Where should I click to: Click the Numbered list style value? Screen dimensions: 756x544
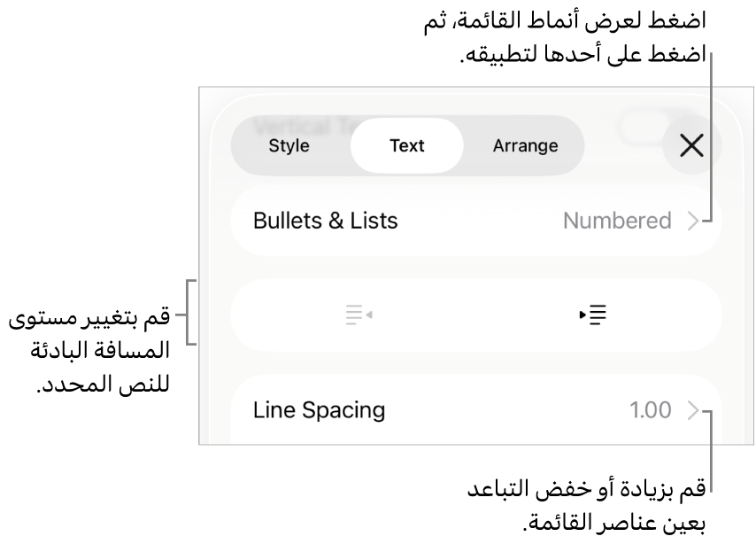(617, 221)
